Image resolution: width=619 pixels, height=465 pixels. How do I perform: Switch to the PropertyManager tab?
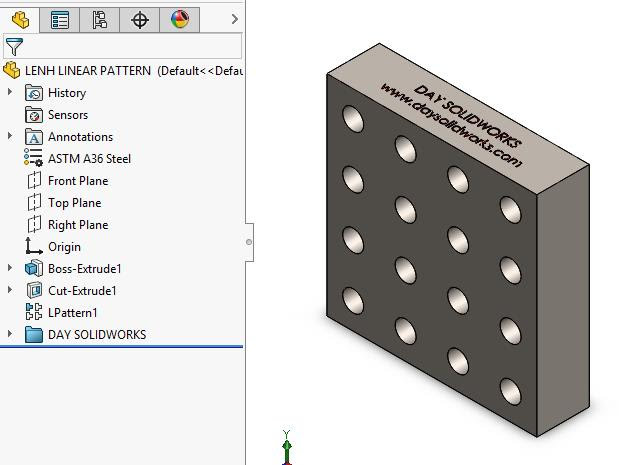[60, 19]
